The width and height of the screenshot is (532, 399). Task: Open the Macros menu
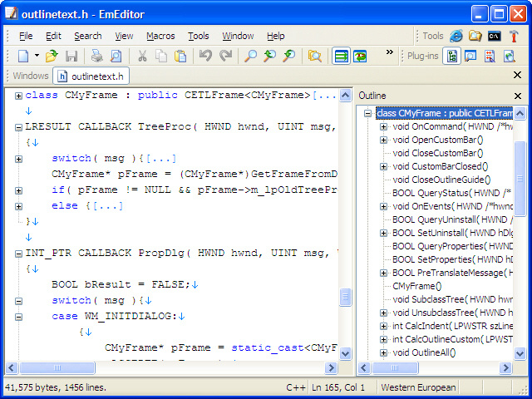point(160,36)
